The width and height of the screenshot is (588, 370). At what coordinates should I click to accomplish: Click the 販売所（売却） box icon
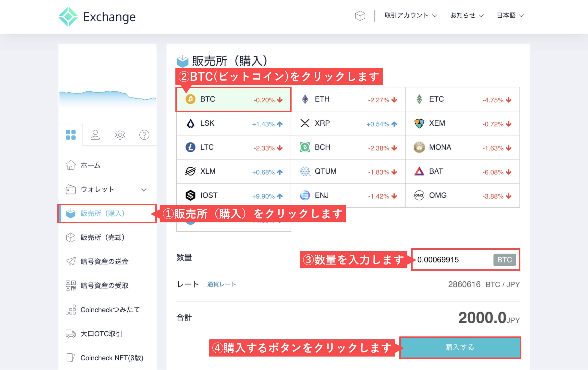pyautogui.click(x=71, y=237)
